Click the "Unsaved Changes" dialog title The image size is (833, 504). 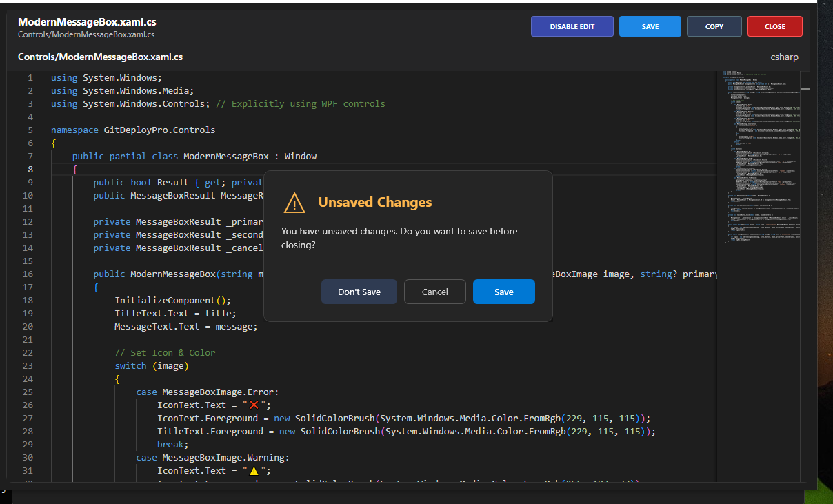[374, 202]
